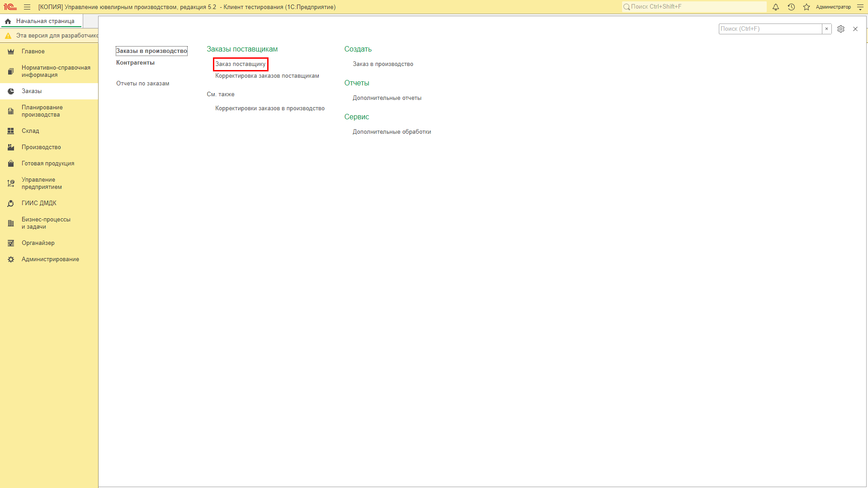Clear the panel search field
This screenshot has height=488, width=868.
coord(826,29)
